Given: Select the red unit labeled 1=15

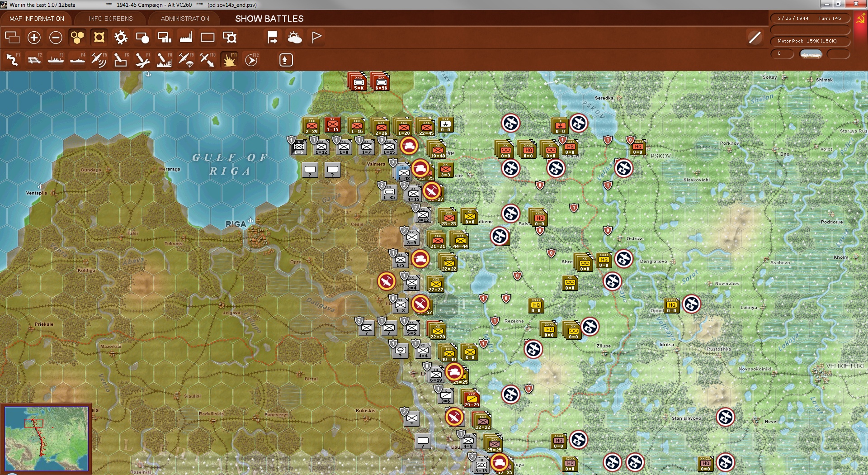Looking at the screenshot, I should point(333,124).
